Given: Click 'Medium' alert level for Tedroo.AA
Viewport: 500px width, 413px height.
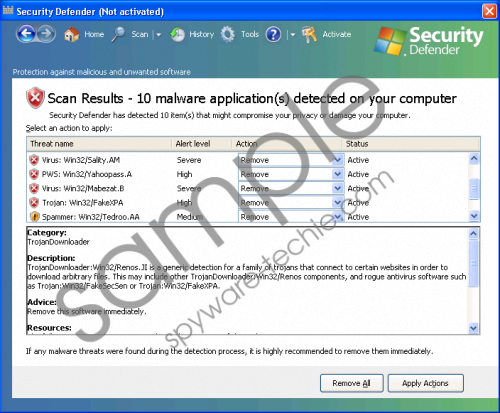Looking at the screenshot, I should click(190, 217).
